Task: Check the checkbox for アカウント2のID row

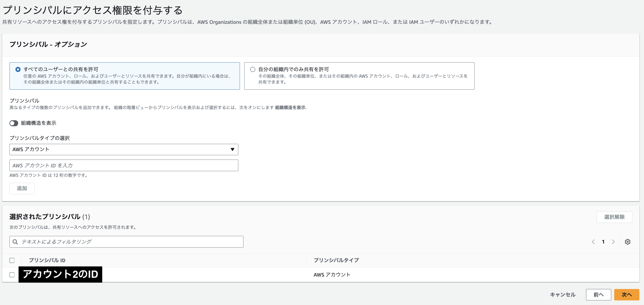Action: 12,274
